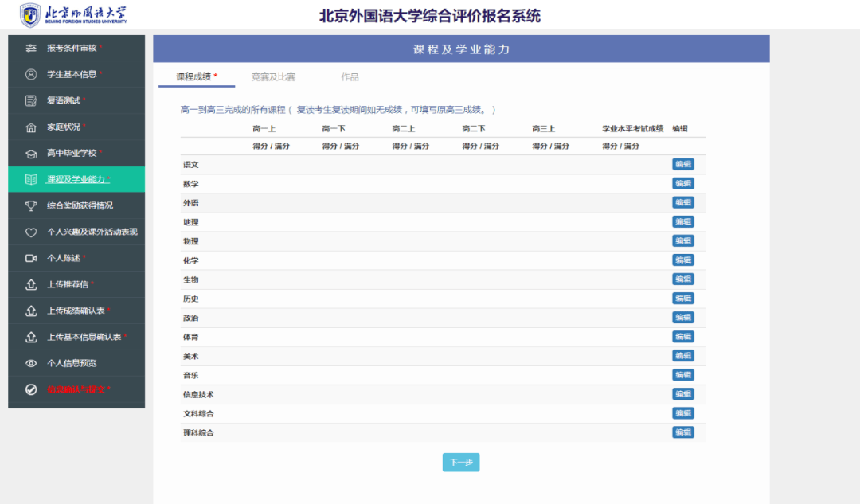Edit the 数学 scores via its 编辑 button
The height and width of the screenshot is (504, 860).
tap(682, 183)
